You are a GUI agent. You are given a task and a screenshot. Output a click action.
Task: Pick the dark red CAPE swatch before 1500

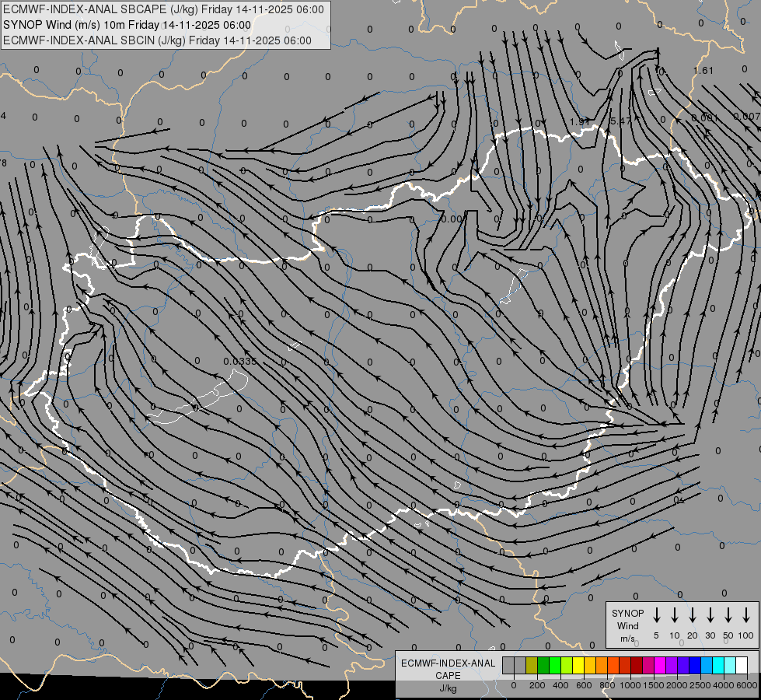click(x=637, y=665)
